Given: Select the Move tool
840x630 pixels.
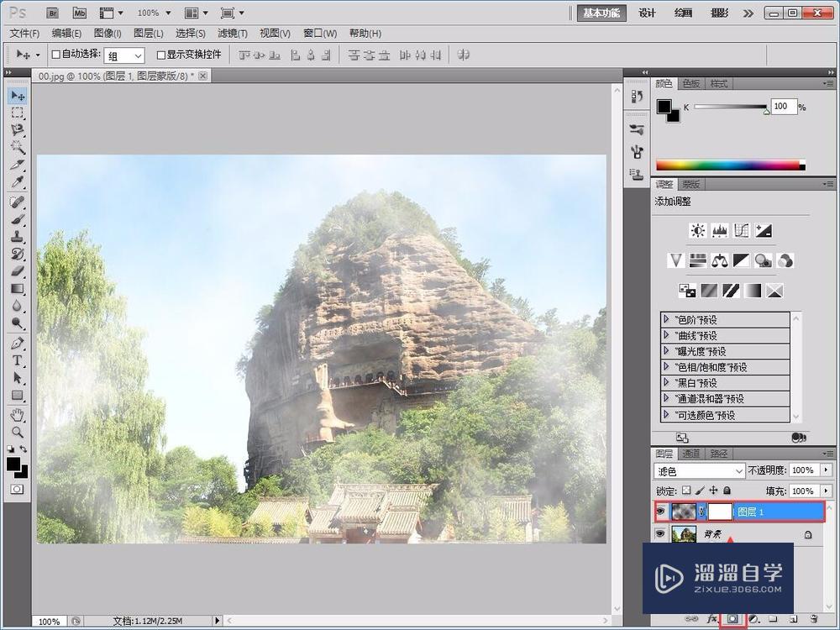Looking at the screenshot, I should [18, 96].
